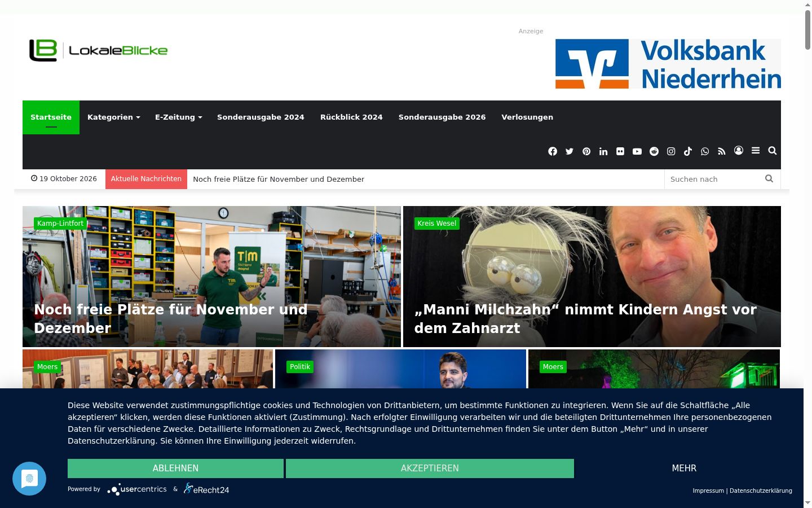
Task: Visit the LinkedIn icon link
Action: tap(603, 151)
